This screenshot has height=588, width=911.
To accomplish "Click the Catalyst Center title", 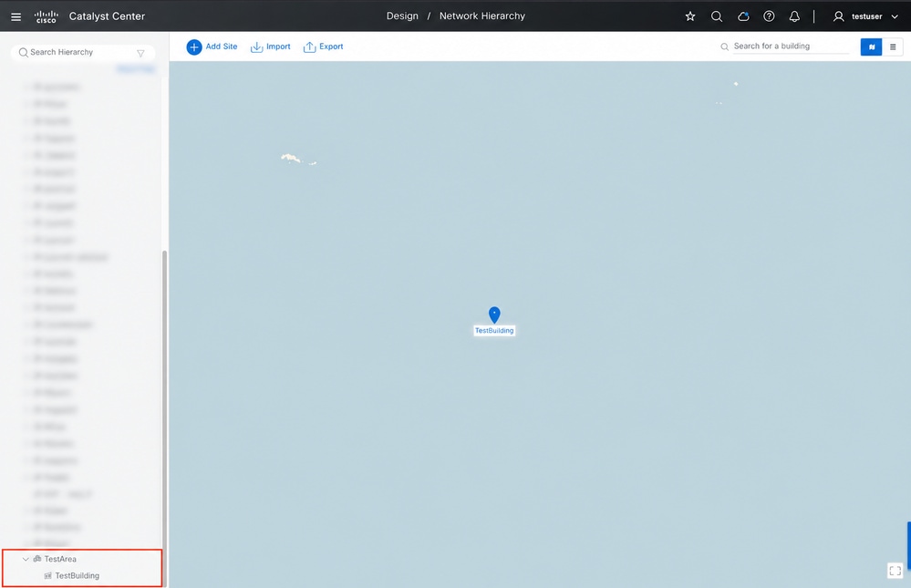I will [x=107, y=16].
